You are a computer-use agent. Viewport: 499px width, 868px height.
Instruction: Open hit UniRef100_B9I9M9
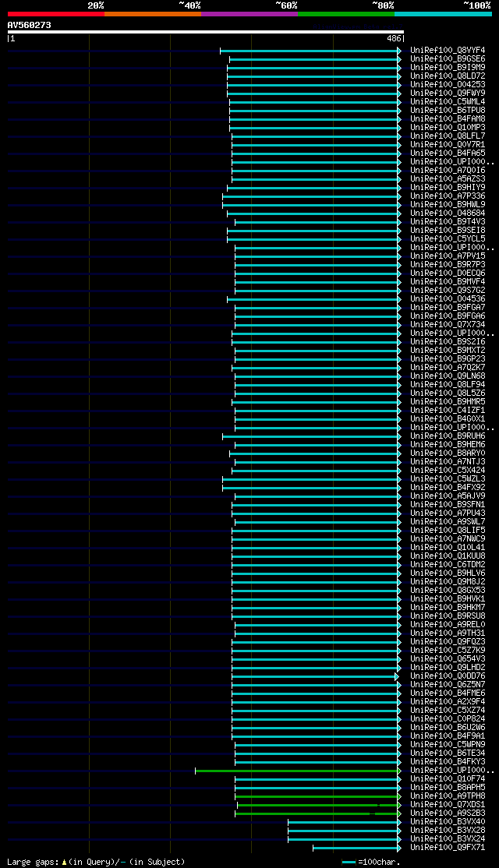(448, 68)
